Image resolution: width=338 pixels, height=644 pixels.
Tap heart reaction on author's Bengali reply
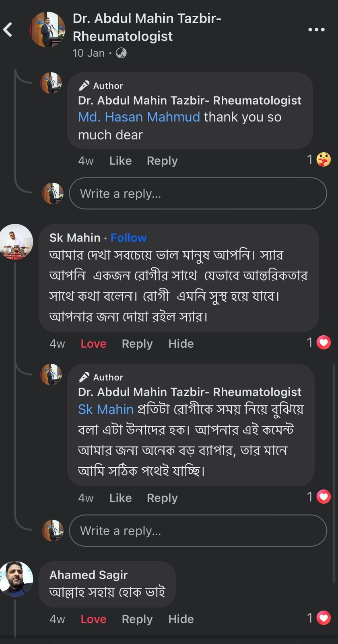pyautogui.click(x=324, y=497)
